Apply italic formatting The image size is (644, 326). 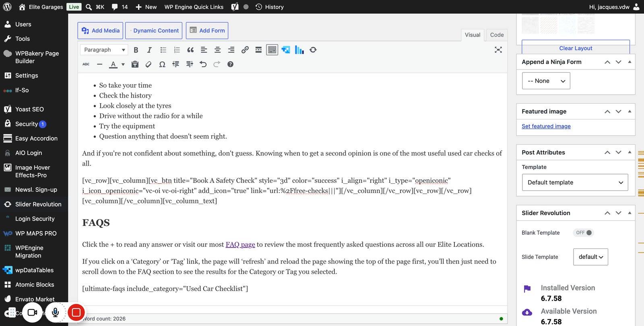[x=149, y=50]
